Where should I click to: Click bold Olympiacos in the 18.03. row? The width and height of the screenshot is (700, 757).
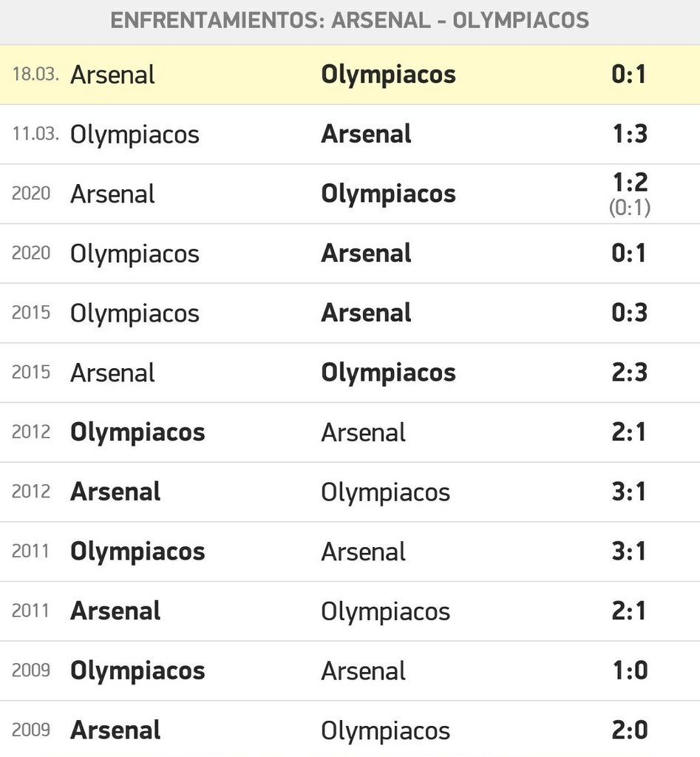tap(388, 75)
